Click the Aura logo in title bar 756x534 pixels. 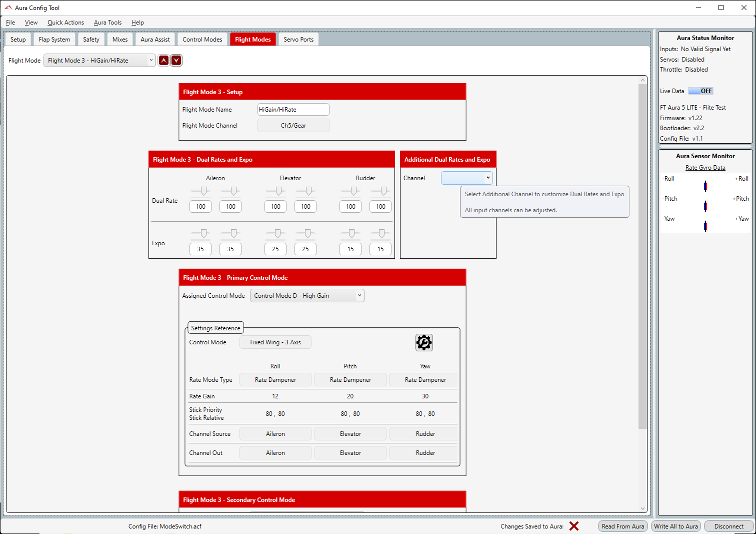click(8, 8)
